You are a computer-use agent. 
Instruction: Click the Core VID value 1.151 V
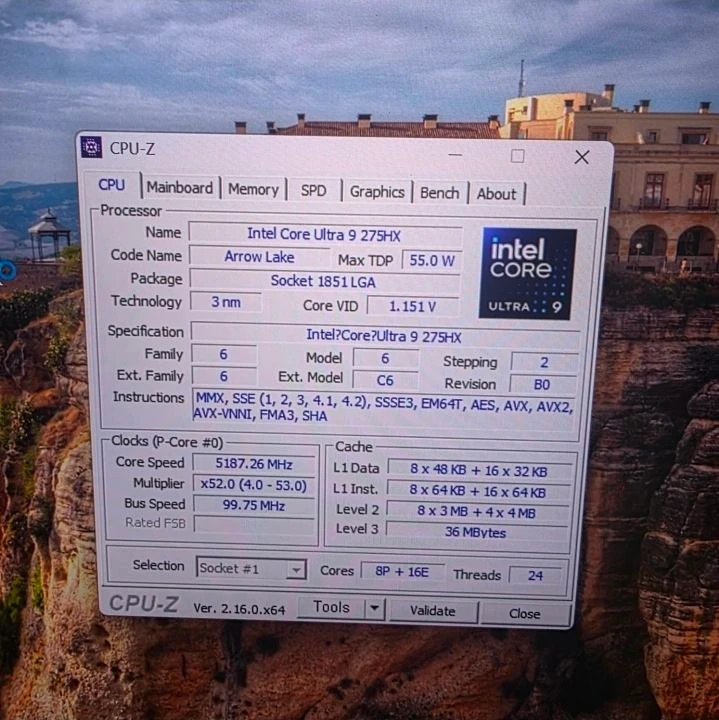click(x=413, y=306)
